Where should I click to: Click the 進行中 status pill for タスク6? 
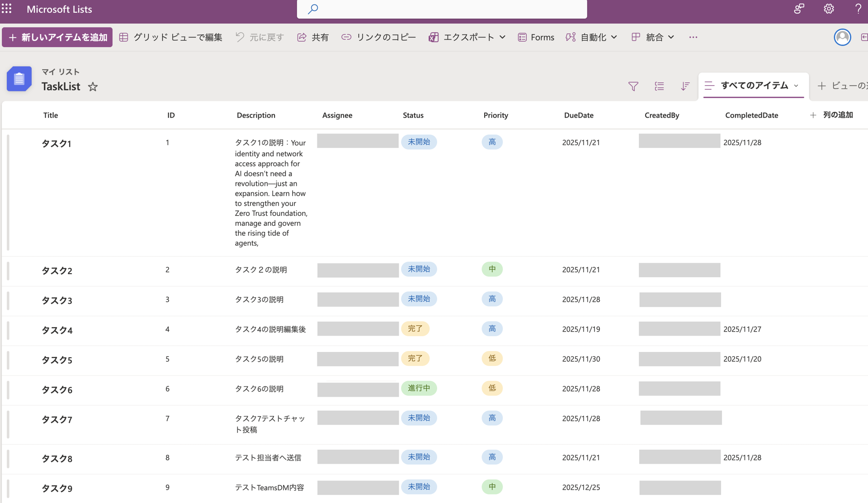pyautogui.click(x=419, y=388)
